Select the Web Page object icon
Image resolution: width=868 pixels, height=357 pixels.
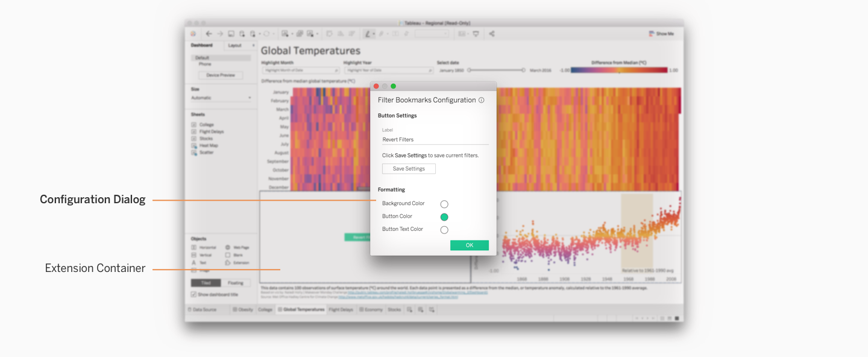pyautogui.click(x=228, y=247)
